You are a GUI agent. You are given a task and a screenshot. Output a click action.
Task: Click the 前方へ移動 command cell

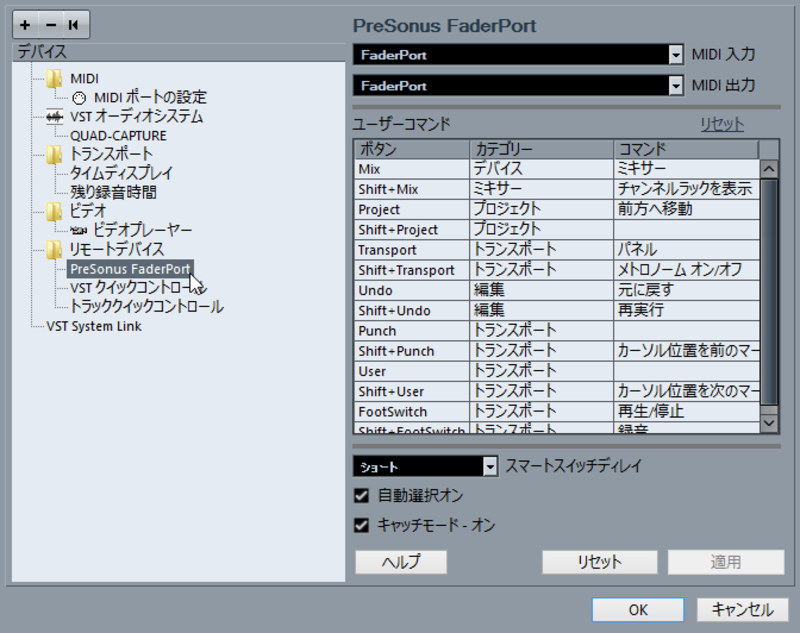[x=687, y=210]
